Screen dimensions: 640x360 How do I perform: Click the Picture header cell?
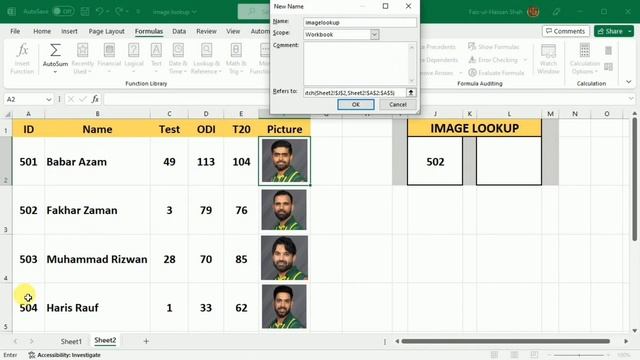click(284, 129)
